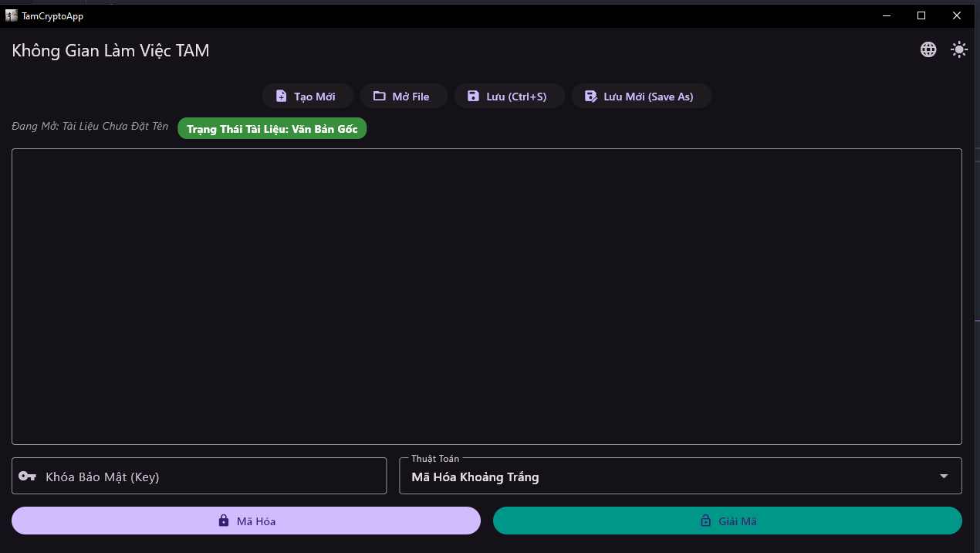980x553 pixels.
Task: Click the TamCryptoApp title bar icon
Action: click(12, 15)
